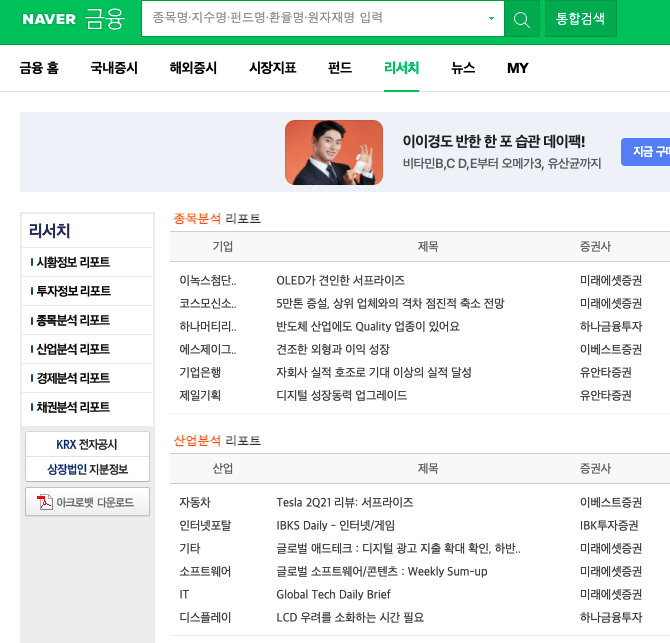Open the 리서치 sidebar heading

[x=50, y=231]
